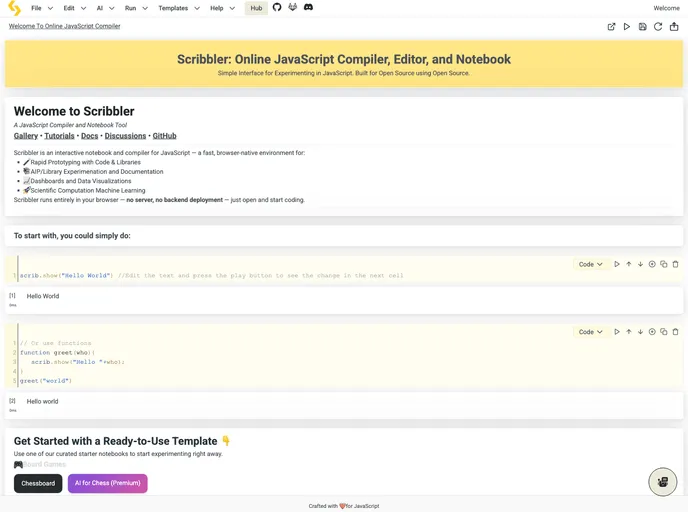Move the scrib.show cell up
The width and height of the screenshot is (688, 512).
[629, 264]
